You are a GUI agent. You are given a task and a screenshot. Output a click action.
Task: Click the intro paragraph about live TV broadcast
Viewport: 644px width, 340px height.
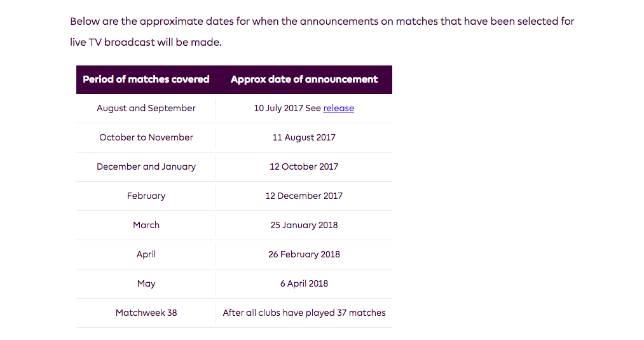pos(322,32)
